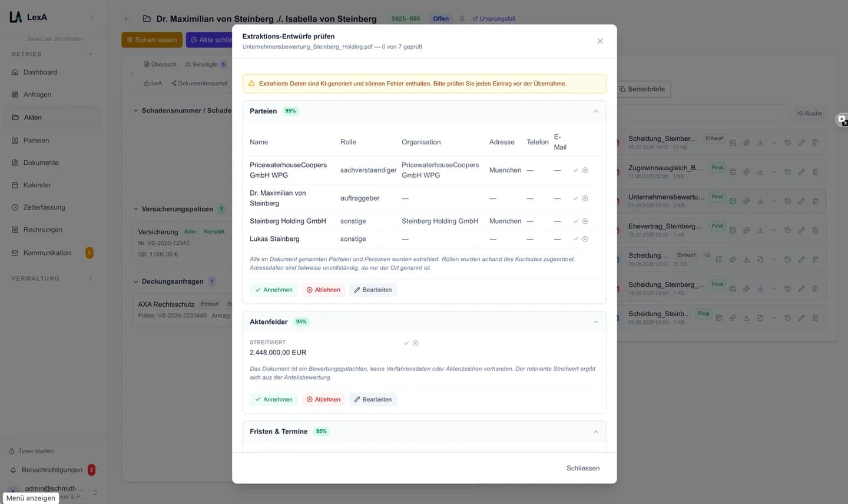
Task: Open Dashboard in the sidebar
Action: [52, 72]
